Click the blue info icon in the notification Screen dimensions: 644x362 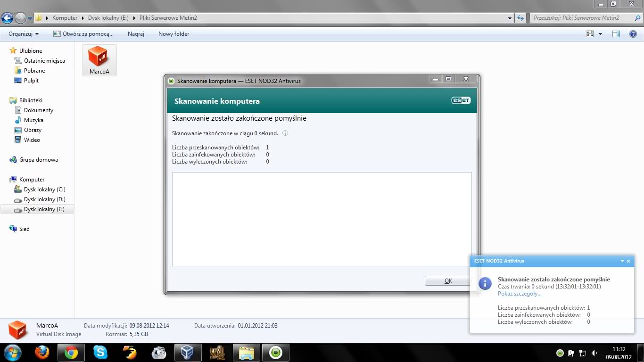coord(485,283)
